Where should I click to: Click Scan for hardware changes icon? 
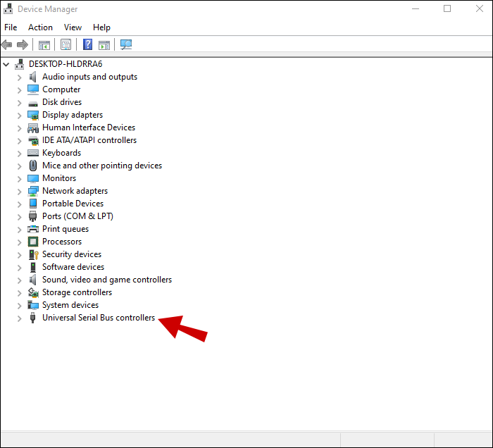[x=126, y=44]
